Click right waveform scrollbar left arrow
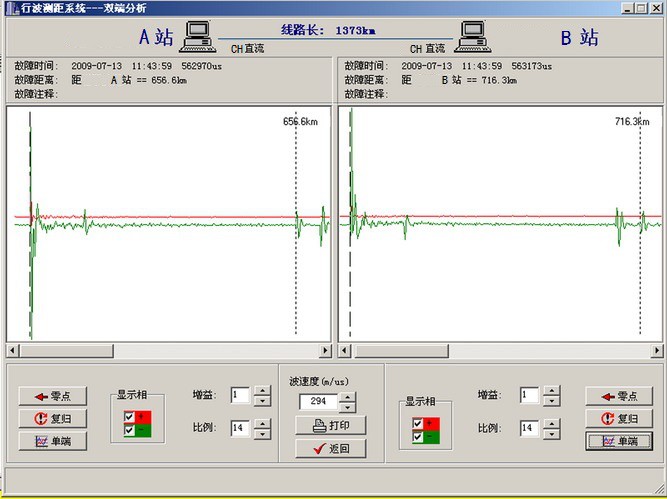 coord(344,351)
